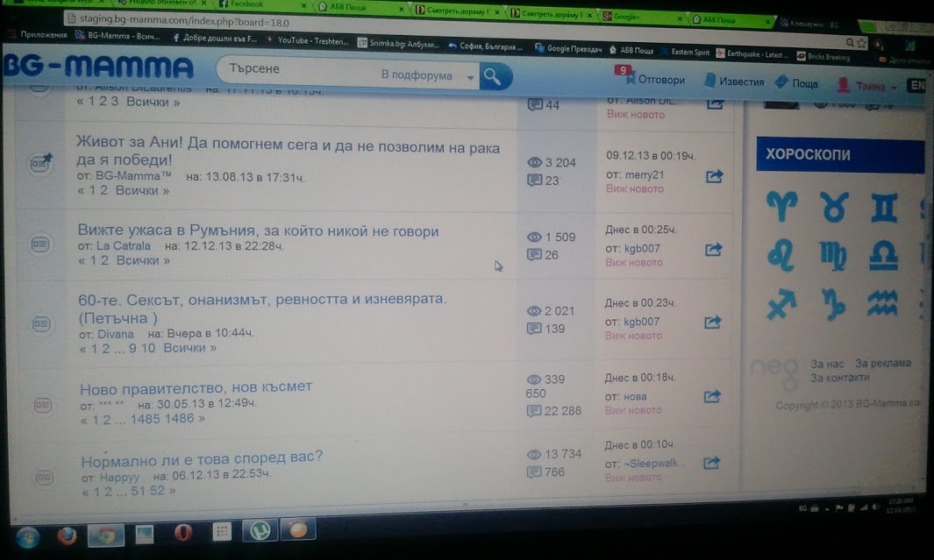This screenshot has width=934, height=560.
Task: Go to last post arrow for Живот за Ани topic
Action: (x=714, y=176)
